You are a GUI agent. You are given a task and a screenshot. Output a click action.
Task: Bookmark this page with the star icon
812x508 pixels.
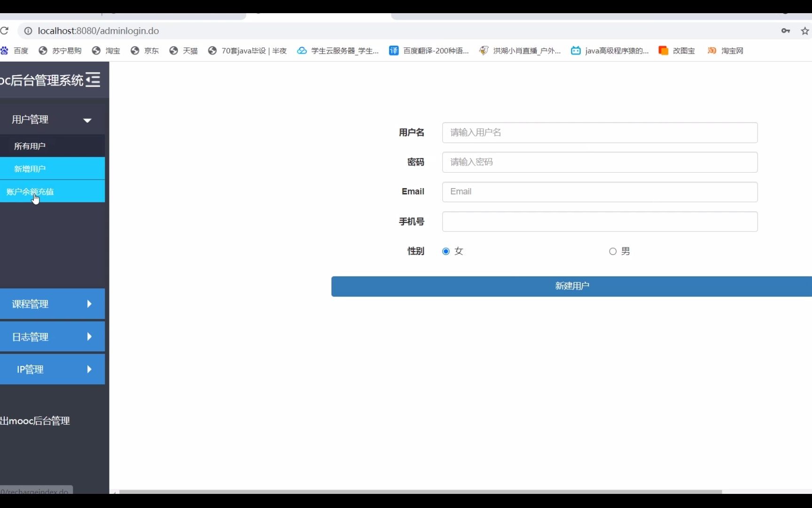tap(805, 31)
